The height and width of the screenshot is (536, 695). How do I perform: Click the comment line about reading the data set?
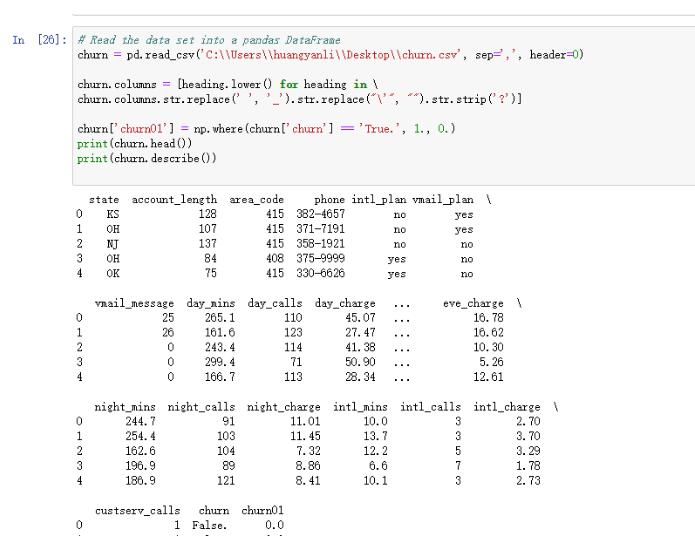point(209,40)
